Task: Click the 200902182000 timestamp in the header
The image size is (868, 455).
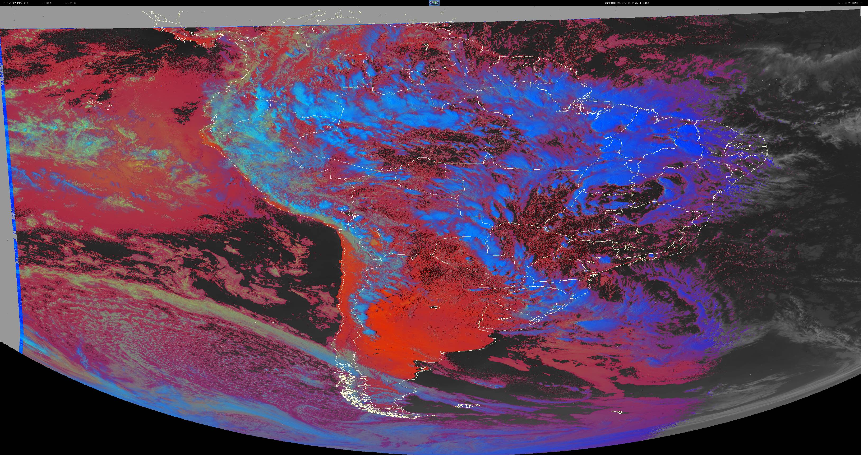Action: pos(850,3)
